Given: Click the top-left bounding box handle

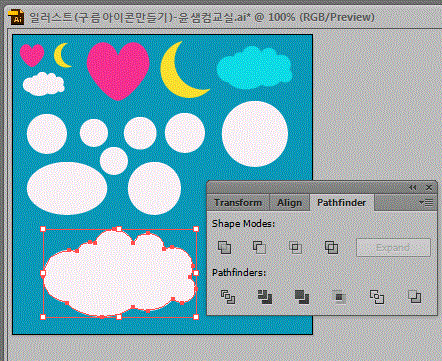Looking at the screenshot, I should [x=43, y=229].
